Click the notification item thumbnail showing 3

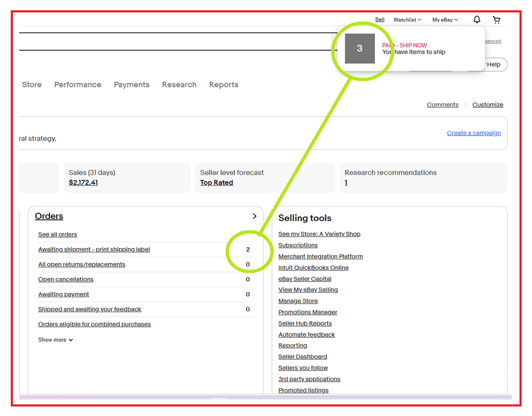coord(359,48)
